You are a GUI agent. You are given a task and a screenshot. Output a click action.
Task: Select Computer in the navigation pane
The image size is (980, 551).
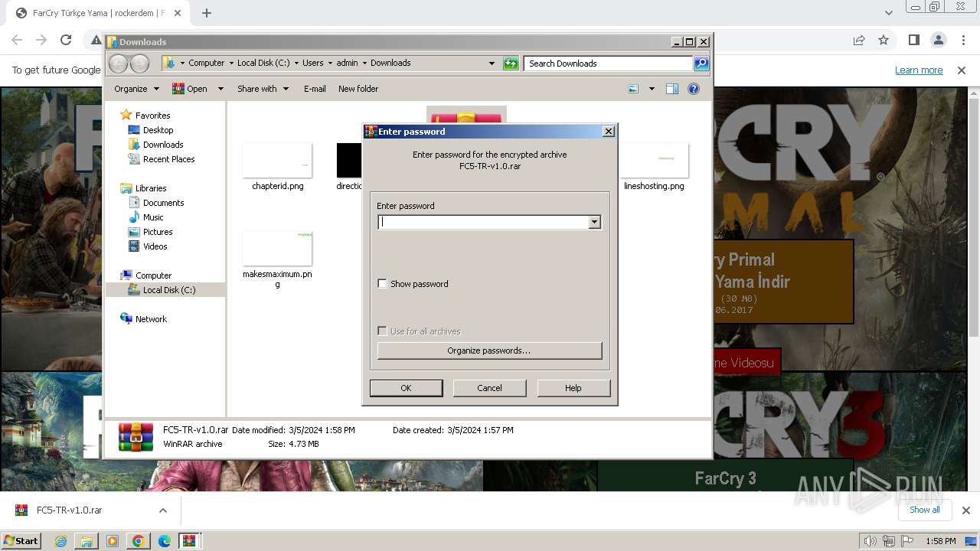coord(153,275)
